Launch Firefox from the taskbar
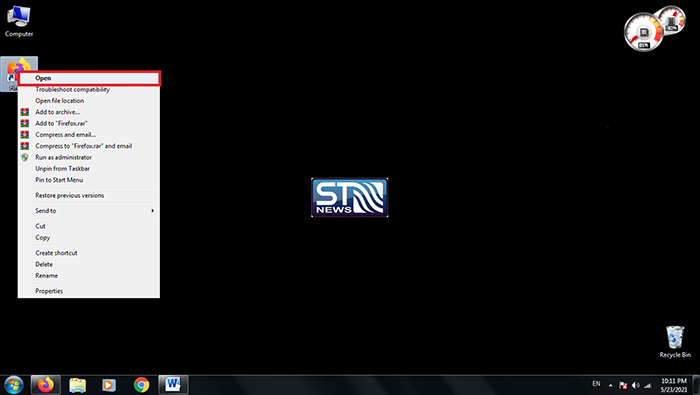Viewport: 700px width, 395px height. click(x=46, y=385)
